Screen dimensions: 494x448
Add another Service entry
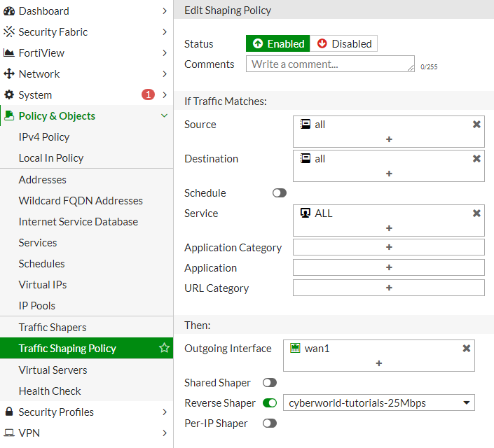tap(389, 228)
